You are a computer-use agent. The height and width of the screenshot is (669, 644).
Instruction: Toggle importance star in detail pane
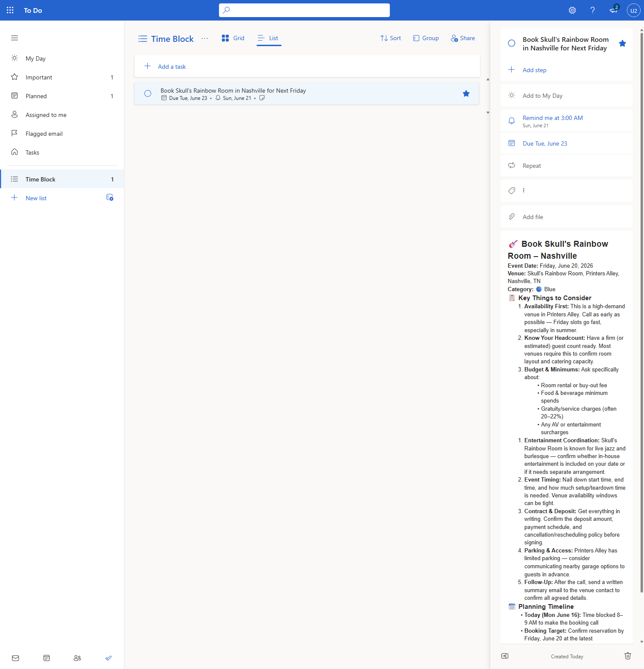(622, 43)
